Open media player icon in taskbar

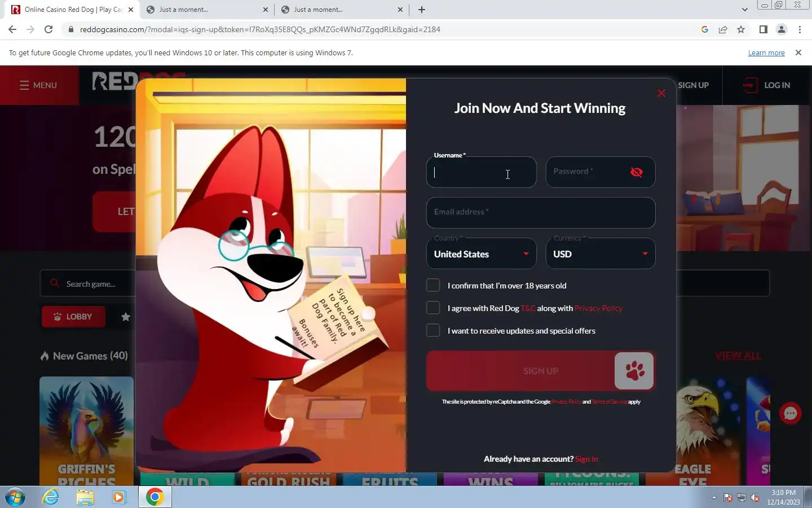pos(118,497)
